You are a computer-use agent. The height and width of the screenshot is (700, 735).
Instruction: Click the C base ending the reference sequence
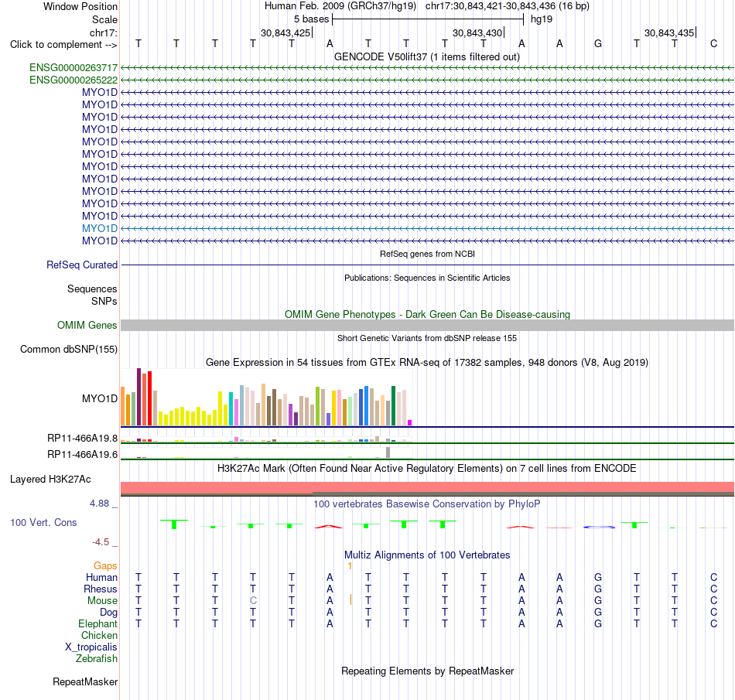click(713, 44)
